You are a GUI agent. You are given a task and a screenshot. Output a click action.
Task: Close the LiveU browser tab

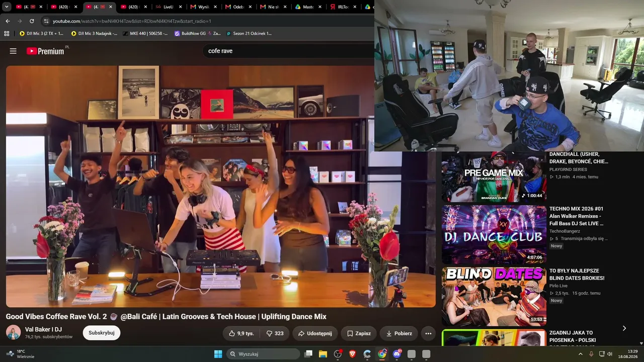[x=181, y=7]
